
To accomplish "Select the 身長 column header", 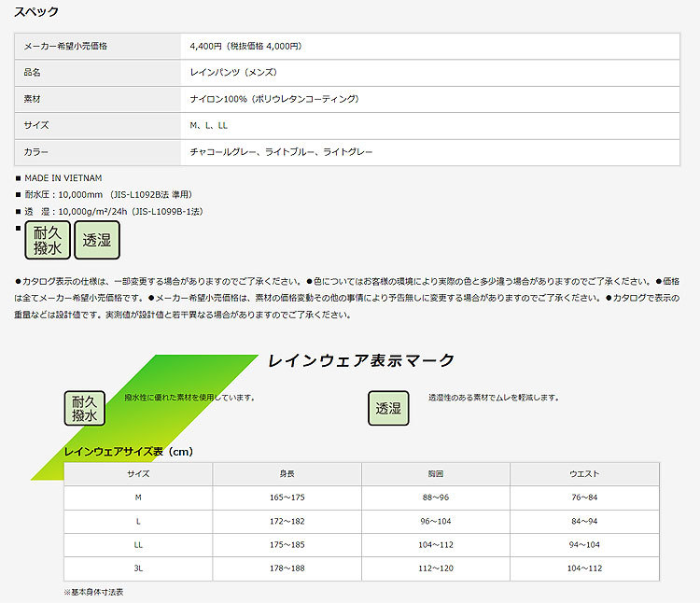I will [x=287, y=474].
